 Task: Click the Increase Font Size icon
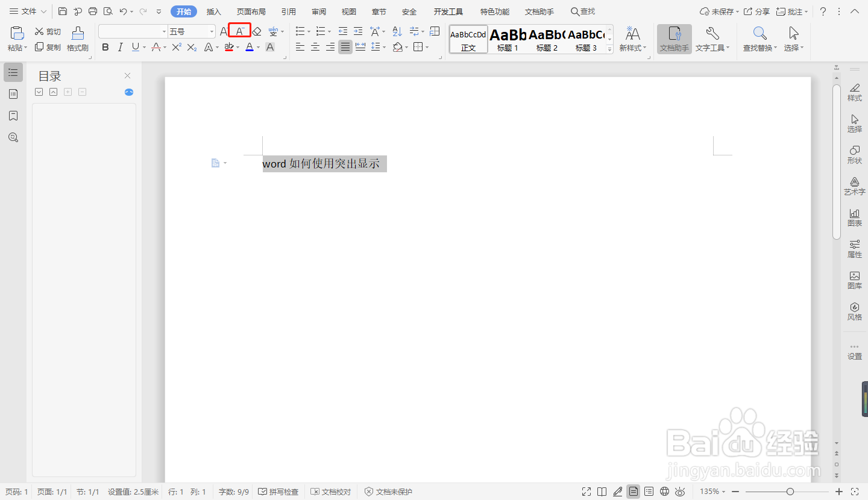pyautogui.click(x=224, y=31)
